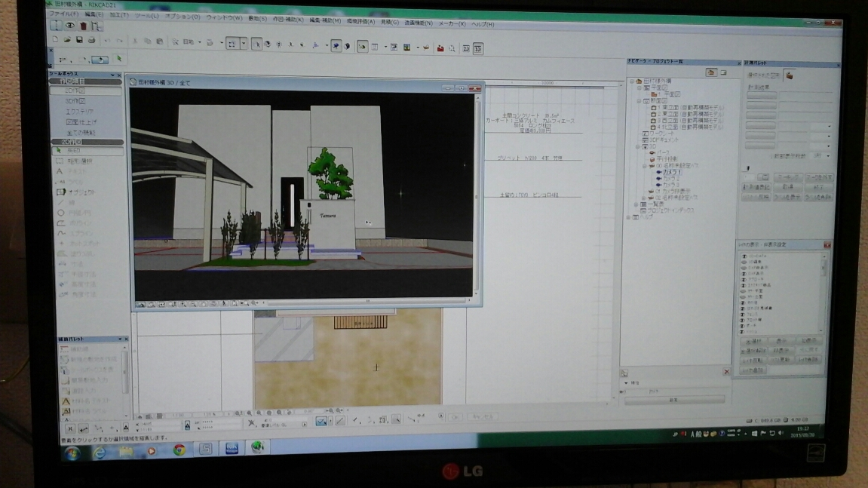Click the Internet Explorer taskbar icon
Viewport: 868px width, 488px height.
tap(99, 451)
